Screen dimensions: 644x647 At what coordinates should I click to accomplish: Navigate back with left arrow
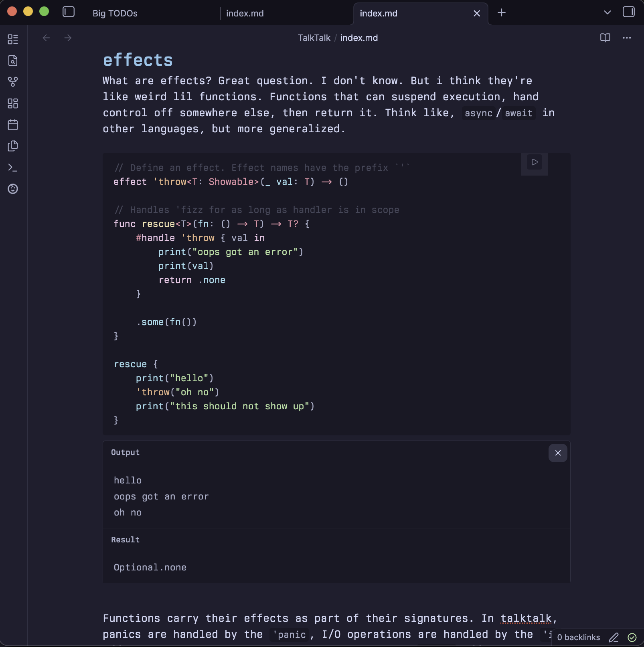click(46, 38)
